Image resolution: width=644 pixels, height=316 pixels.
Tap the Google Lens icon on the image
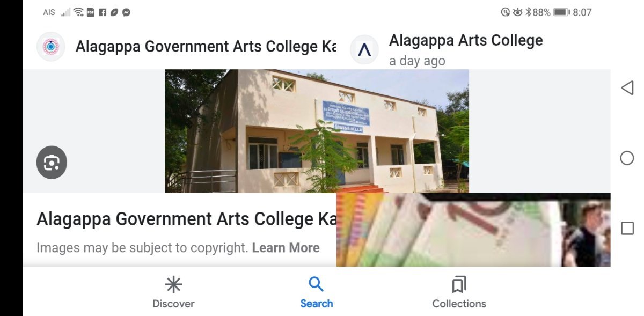tap(52, 162)
